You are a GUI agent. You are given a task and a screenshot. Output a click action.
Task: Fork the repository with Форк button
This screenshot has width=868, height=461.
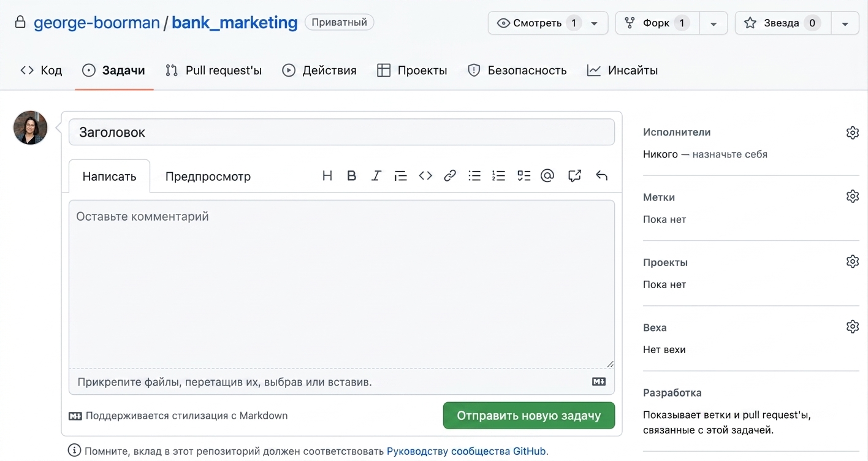point(658,23)
